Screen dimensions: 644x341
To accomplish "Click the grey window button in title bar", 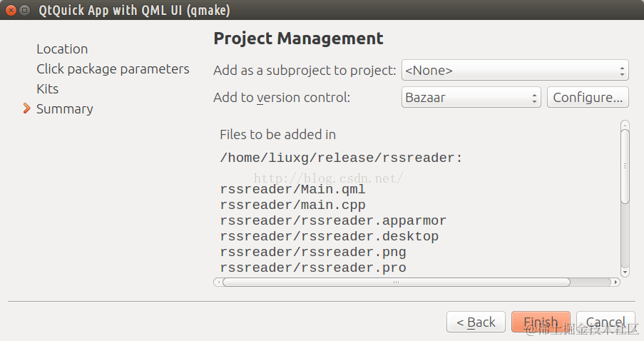I will click(x=26, y=11).
